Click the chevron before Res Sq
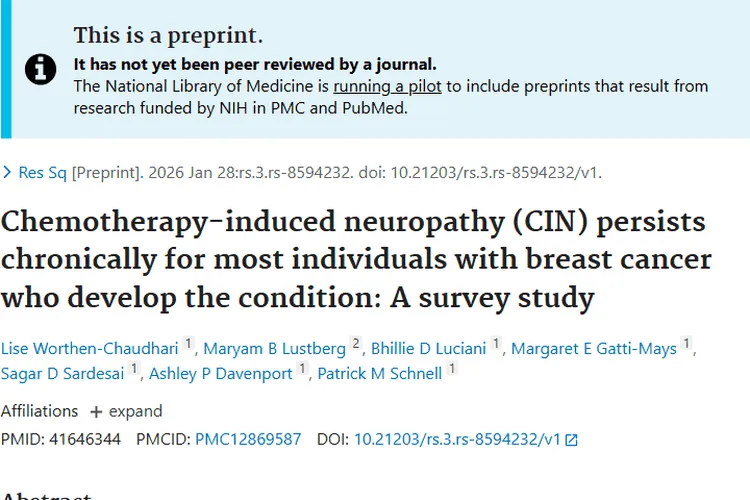The image size is (750, 500). [7, 173]
